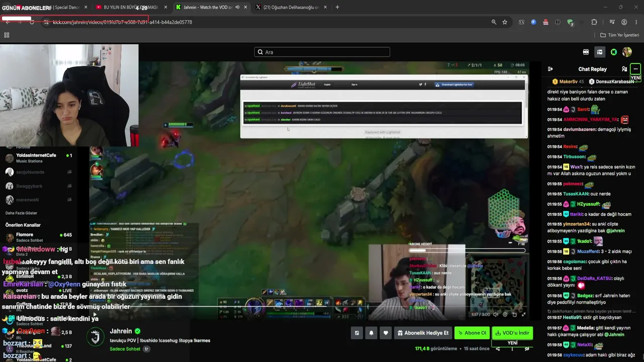This screenshot has width=644, height=362.
Task: Open more options below VOD'u İndir
Action: (x=512, y=348)
